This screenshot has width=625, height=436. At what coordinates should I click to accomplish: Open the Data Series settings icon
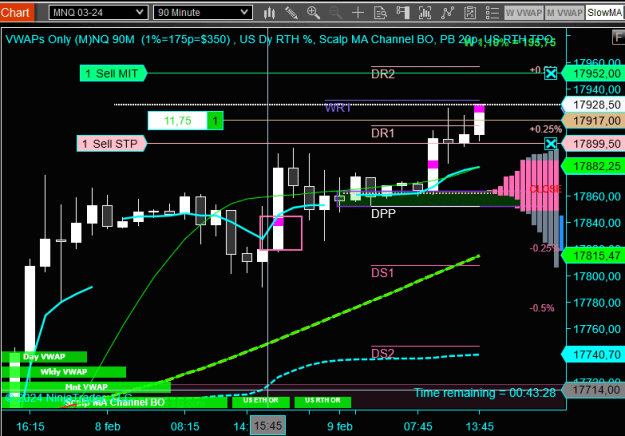[x=425, y=13]
